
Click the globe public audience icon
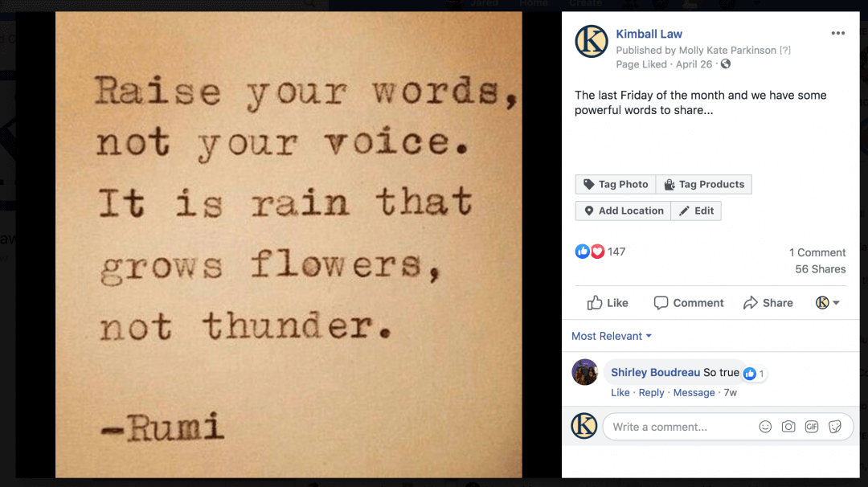pos(726,64)
